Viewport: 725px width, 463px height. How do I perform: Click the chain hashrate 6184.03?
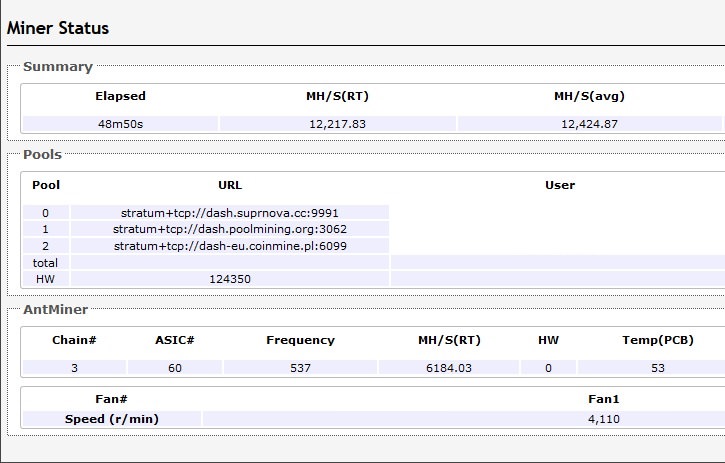coord(449,368)
